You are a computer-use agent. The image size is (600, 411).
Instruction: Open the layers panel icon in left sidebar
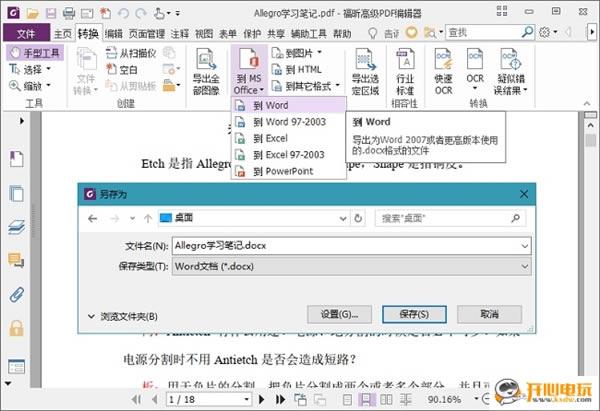(x=16, y=227)
